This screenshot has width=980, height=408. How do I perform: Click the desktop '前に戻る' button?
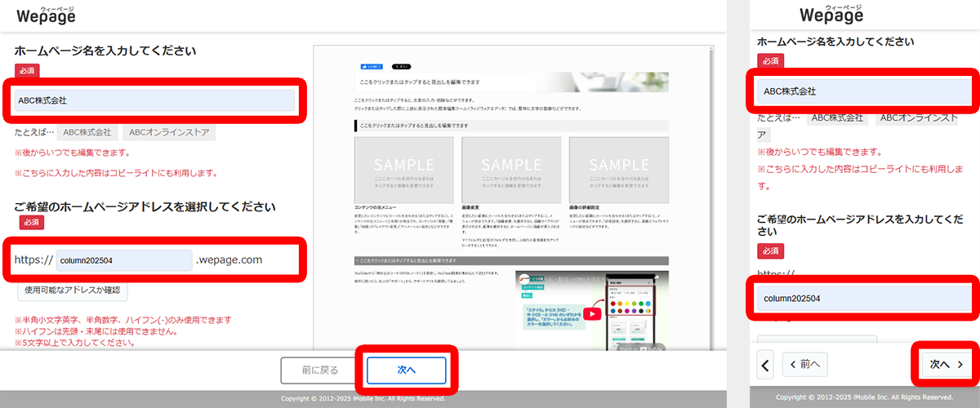coord(319,370)
